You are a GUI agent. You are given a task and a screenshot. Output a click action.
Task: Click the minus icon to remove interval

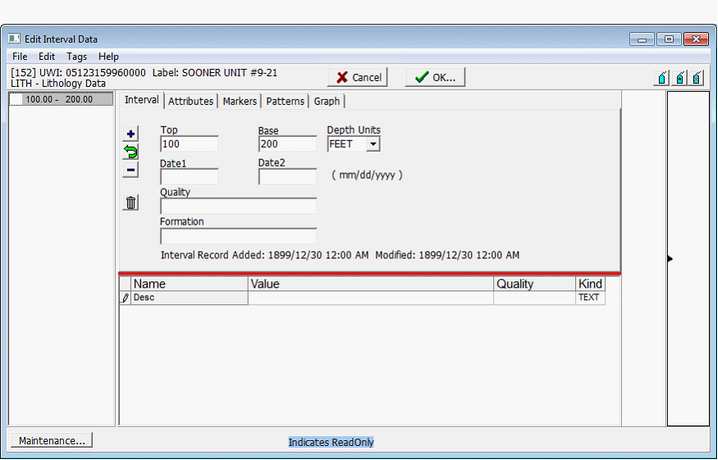click(131, 170)
